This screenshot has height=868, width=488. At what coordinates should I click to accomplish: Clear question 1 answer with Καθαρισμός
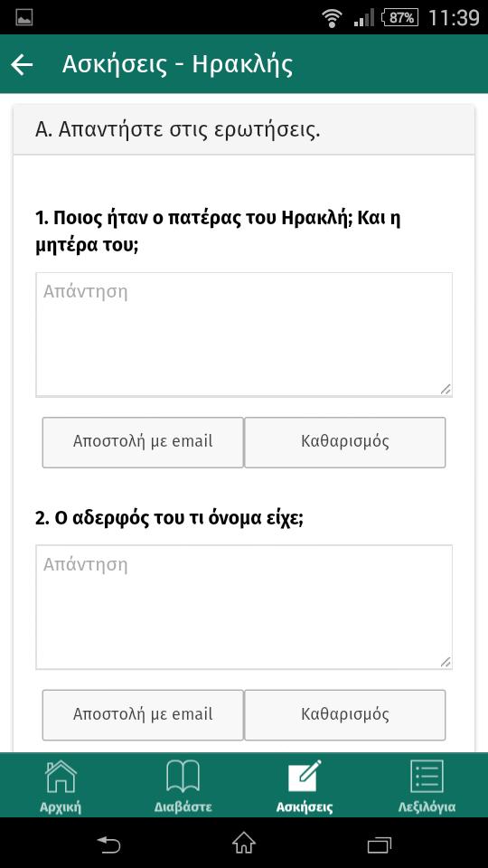[344, 442]
